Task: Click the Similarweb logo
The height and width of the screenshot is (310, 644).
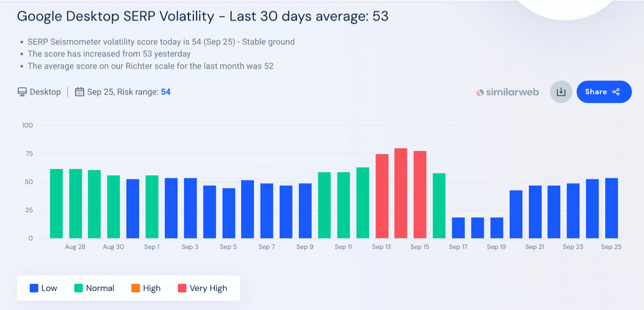Action: (x=507, y=92)
